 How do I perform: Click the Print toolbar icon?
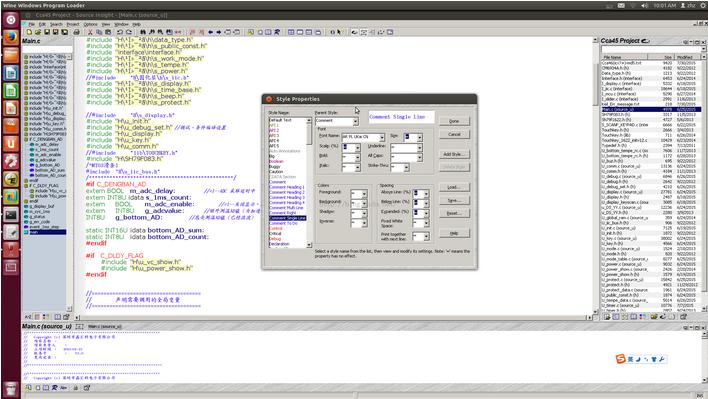point(76,32)
